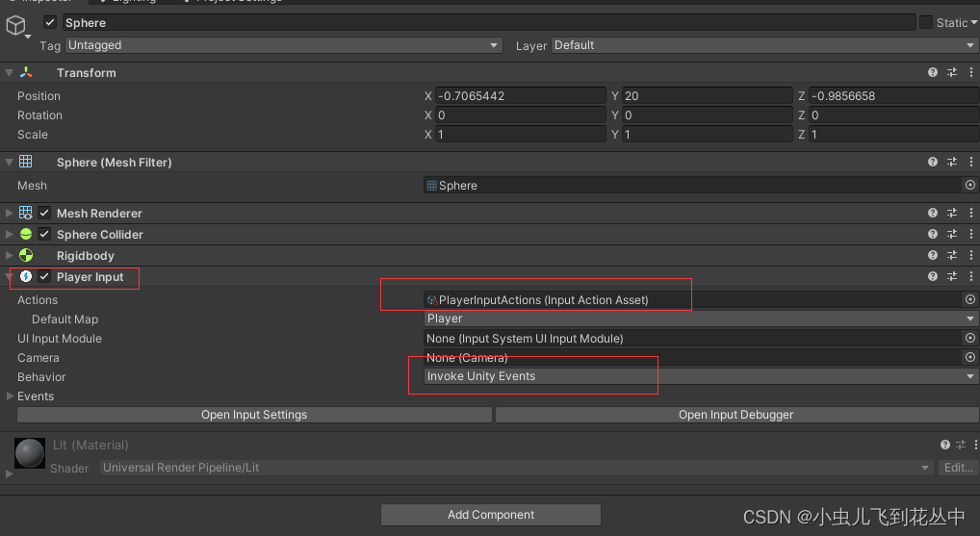Image resolution: width=980 pixels, height=536 pixels.
Task: Toggle the Static checkbox
Action: 926,22
